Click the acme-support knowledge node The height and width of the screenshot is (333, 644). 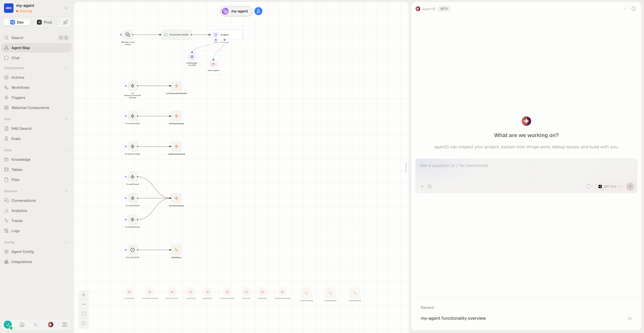click(x=213, y=64)
